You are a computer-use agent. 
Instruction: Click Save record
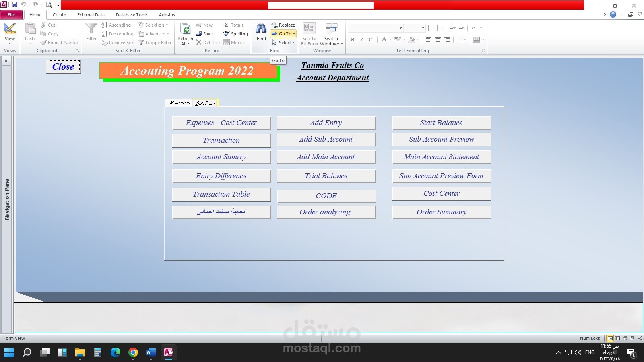[x=204, y=34]
